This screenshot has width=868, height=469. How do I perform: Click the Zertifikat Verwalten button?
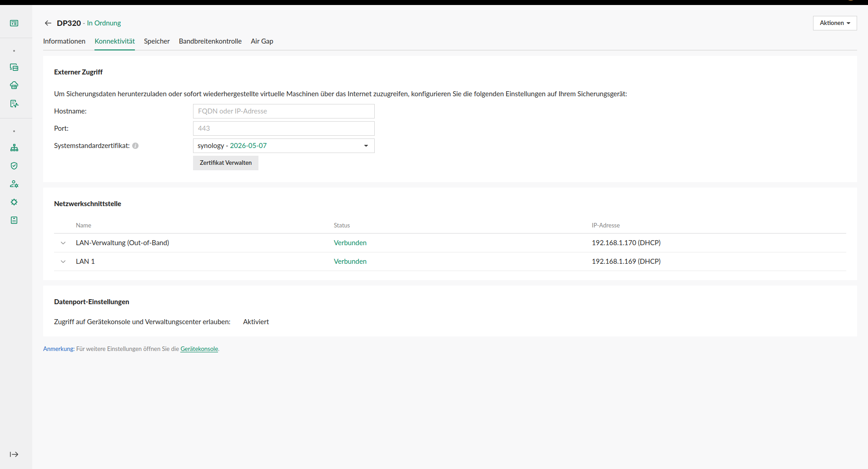coord(225,163)
